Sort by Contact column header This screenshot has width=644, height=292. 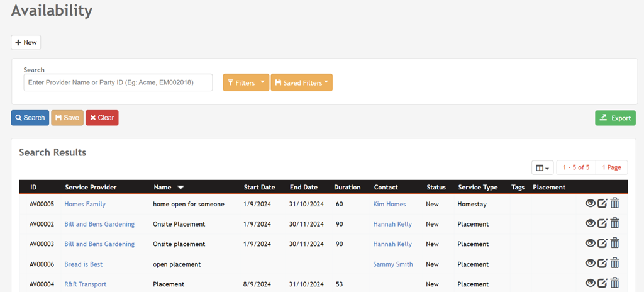tap(386, 187)
